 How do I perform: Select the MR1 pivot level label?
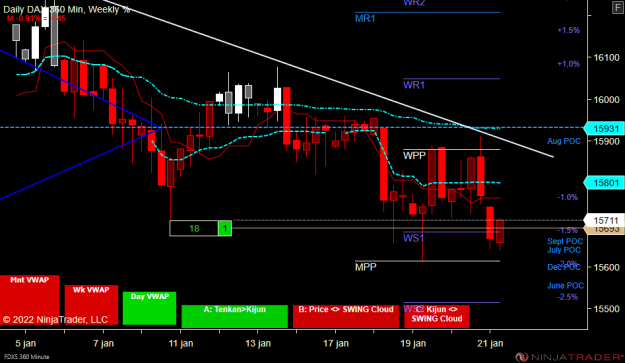(365, 18)
